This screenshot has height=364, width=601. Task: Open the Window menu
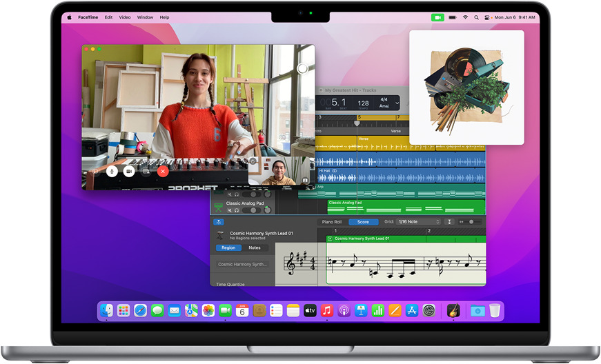tap(145, 17)
